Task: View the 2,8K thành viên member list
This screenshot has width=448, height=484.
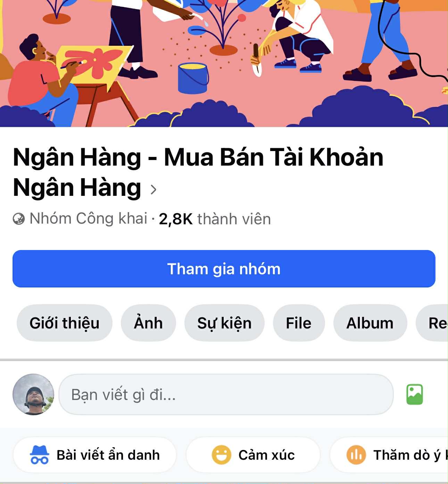Action: 215,219
